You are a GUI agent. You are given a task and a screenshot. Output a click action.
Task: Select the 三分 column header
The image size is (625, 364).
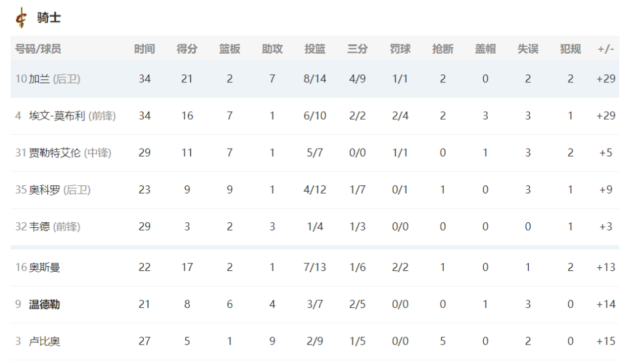pos(357,49)
